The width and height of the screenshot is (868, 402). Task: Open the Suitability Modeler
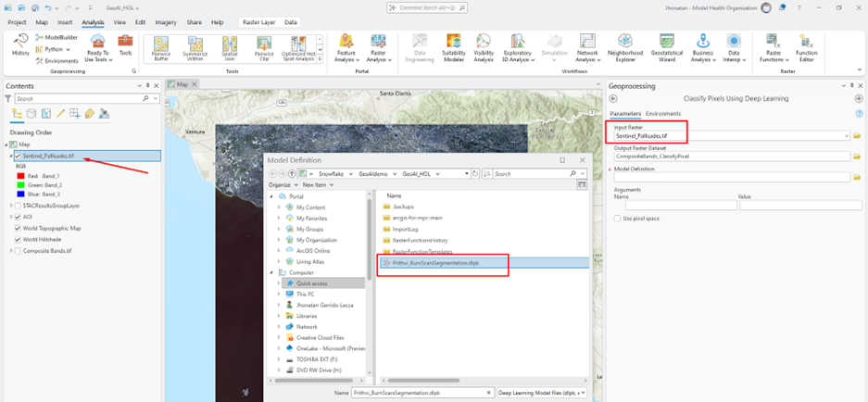(453, 47)
